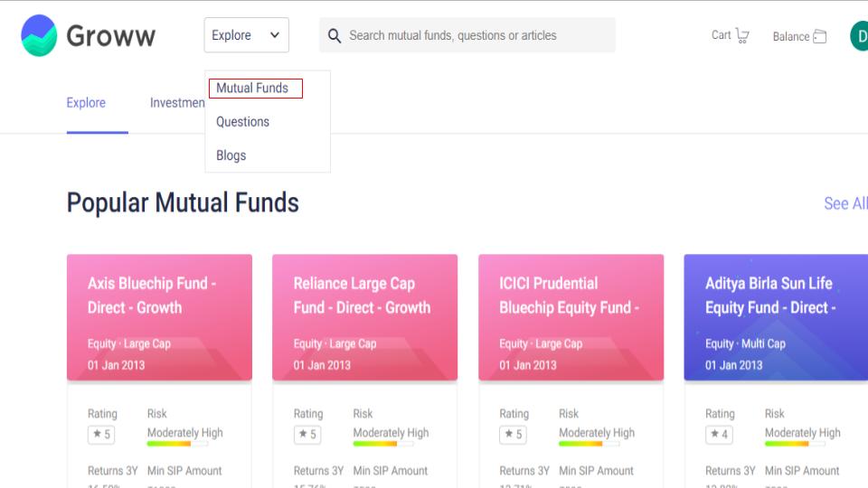Image resolution: width=868 pixels, height=488 pixels.
Task: Open Reliance Large Cap Fund Direct Growth card
Action: tap(364, 317)
